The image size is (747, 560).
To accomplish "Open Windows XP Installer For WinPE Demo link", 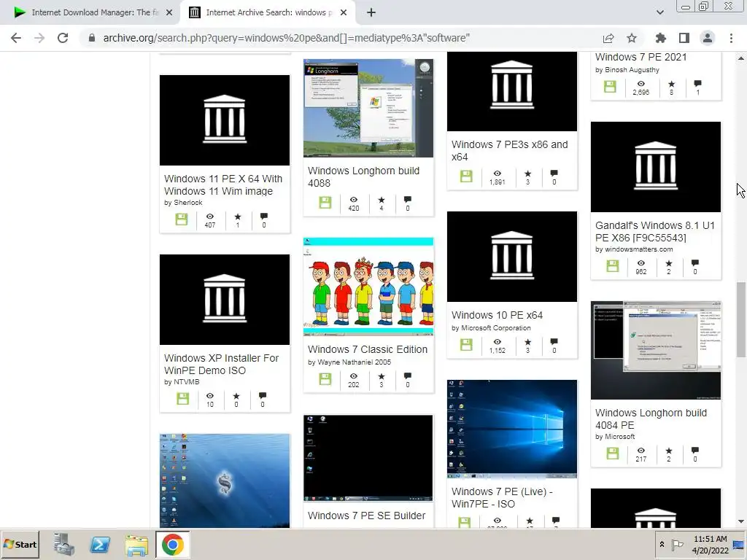I will (221, 365).
